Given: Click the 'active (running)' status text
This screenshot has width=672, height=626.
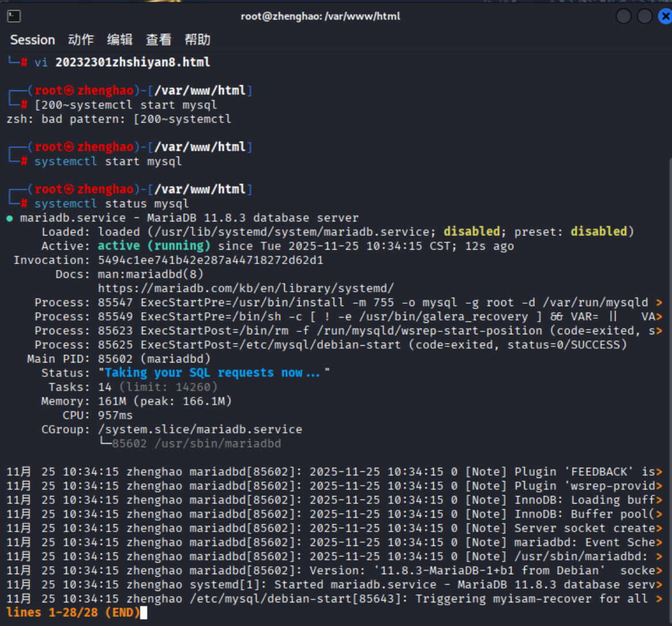Looking at the screenshot, I should 154,246.
